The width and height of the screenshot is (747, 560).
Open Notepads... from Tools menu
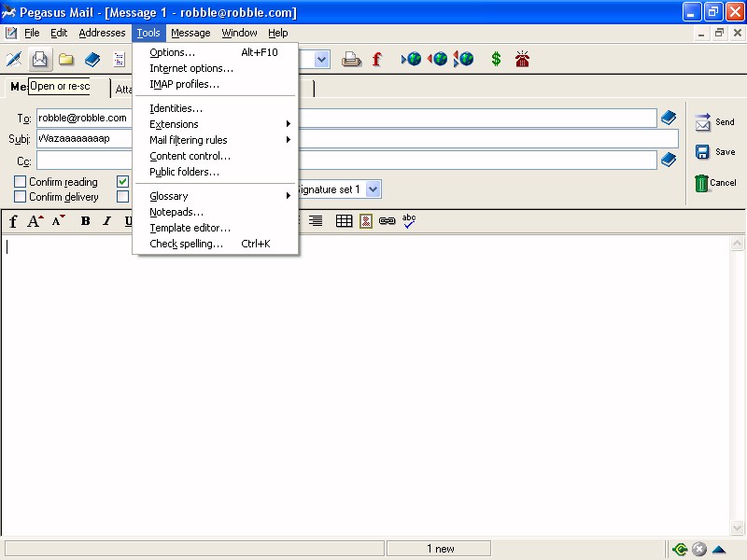[x=217, y=212]
